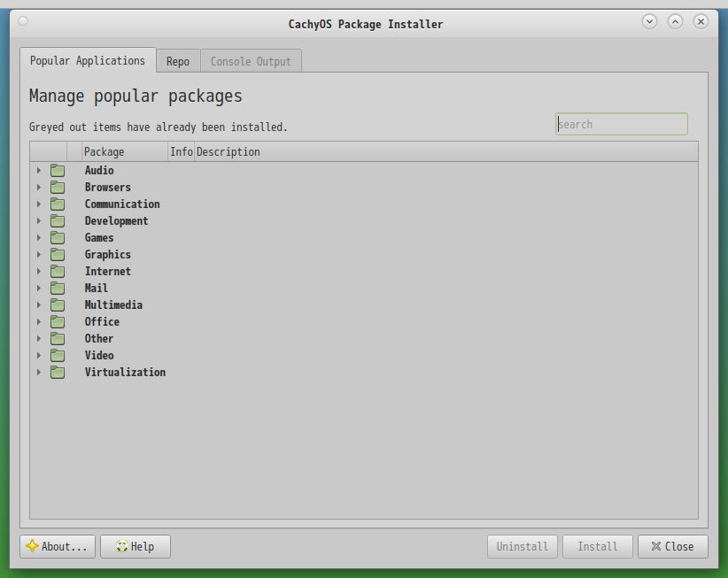Click the Virtualization folder icon
The image size is (728, 578).
coord(58,373)
